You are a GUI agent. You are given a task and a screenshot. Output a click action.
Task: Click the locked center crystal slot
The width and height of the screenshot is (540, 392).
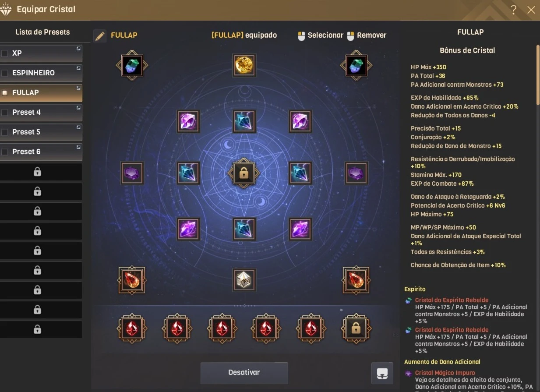244,173
